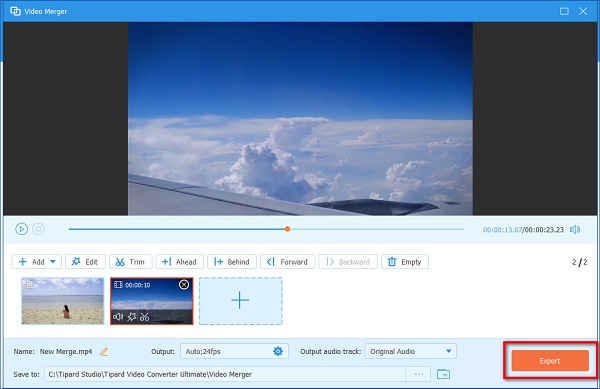Select the beach video thumbnail
This screenshot has width=600, height=389.
point(63,301)
